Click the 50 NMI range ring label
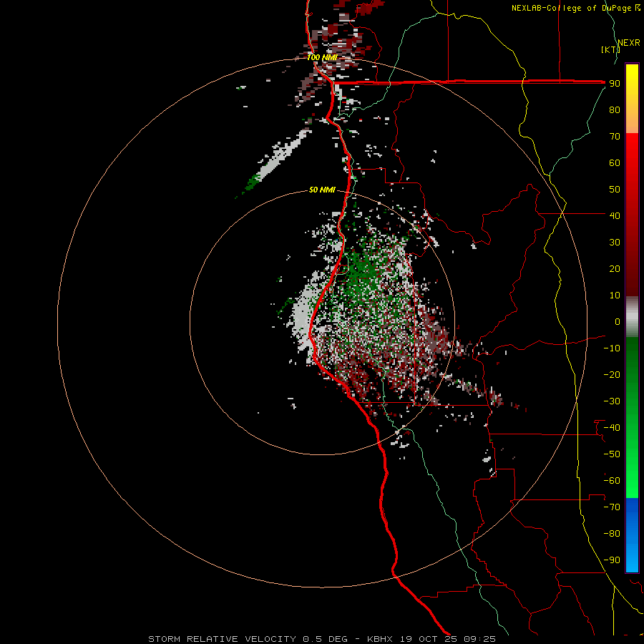The width and height of the screenshot is (644, 644). (x=322, y=190)
